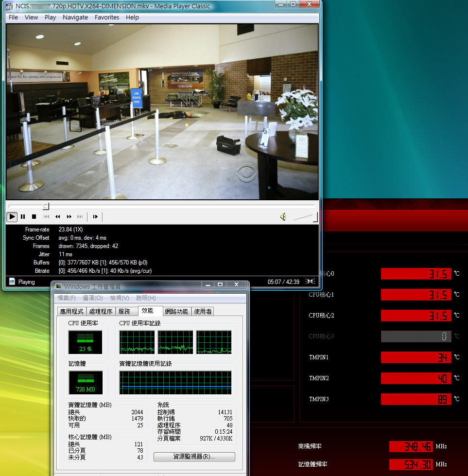Open the Navigate menu
Viewport: 468px width, 476px height.
tap(75, 18)
